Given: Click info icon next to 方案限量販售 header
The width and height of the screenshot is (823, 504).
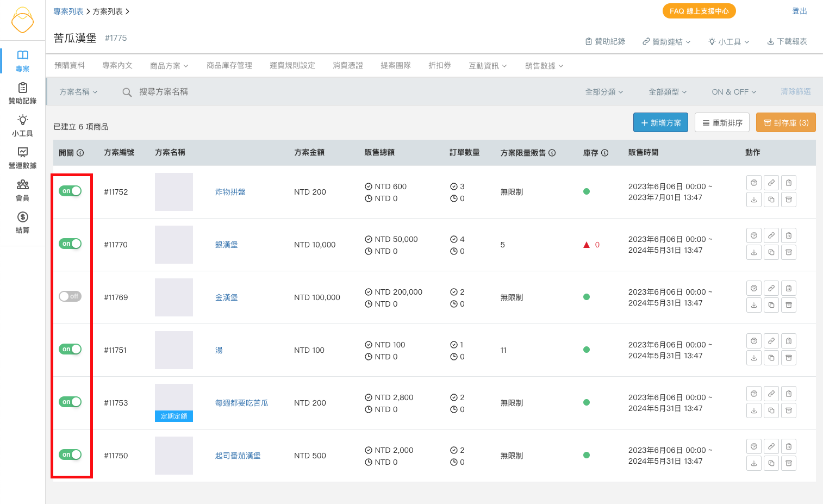Looking at the screenshot, I should coord(552,153).
